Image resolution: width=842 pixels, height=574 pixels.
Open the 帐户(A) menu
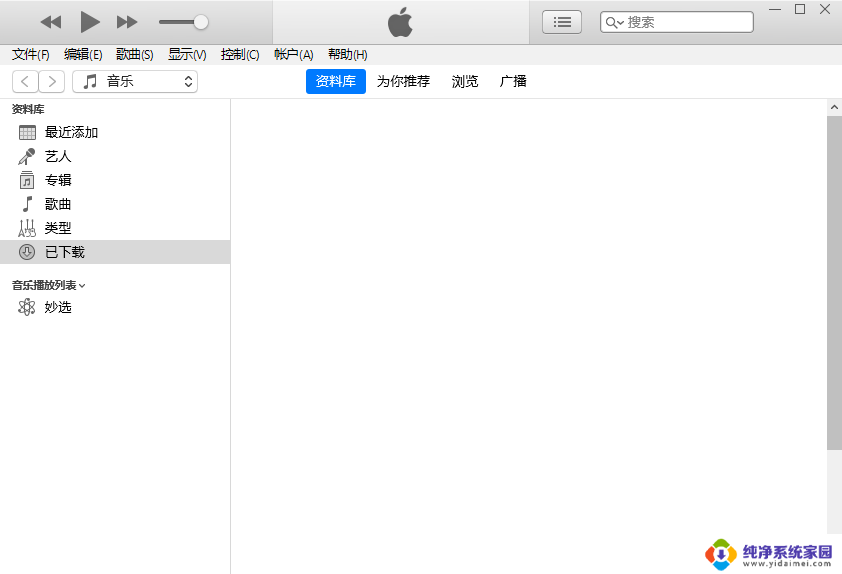293,54
